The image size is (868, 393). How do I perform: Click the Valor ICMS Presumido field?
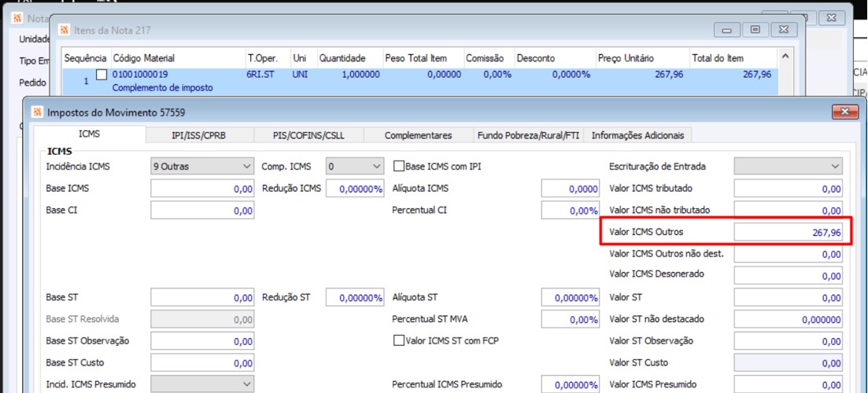pyautogui.click(x=789, y=384)
